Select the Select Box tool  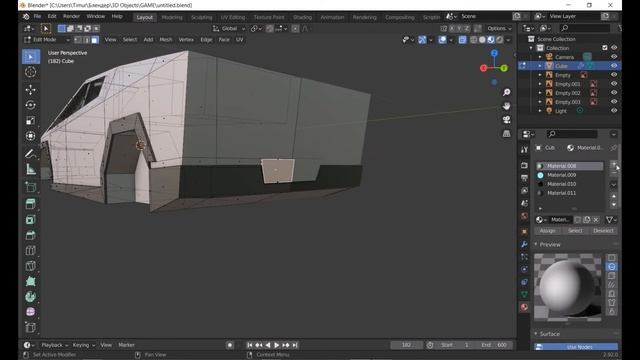pos(31,57)
